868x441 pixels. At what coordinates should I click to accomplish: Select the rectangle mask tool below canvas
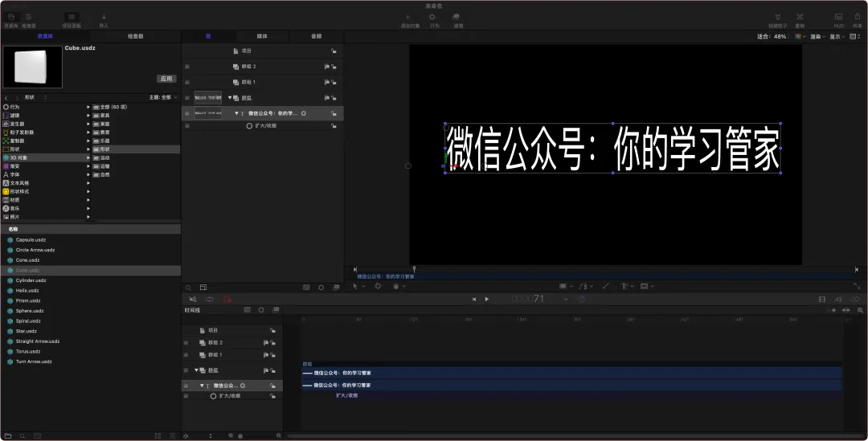644,286
